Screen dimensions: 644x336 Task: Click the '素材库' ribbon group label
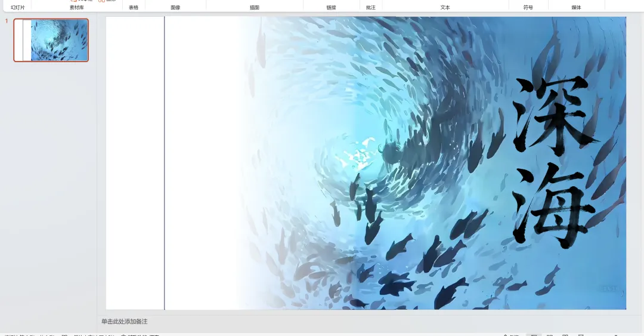point(76,7)
